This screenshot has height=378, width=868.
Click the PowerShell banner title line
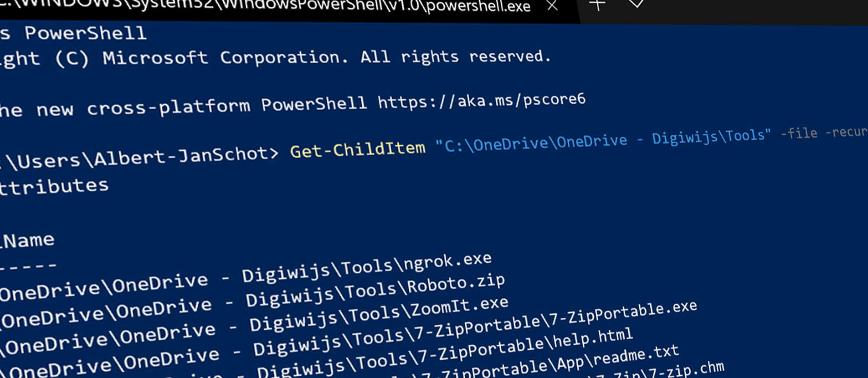click(x=73, y=33)
